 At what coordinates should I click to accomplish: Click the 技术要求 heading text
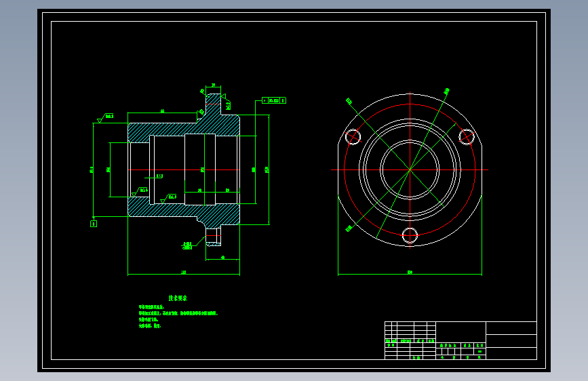coord(178,298)
